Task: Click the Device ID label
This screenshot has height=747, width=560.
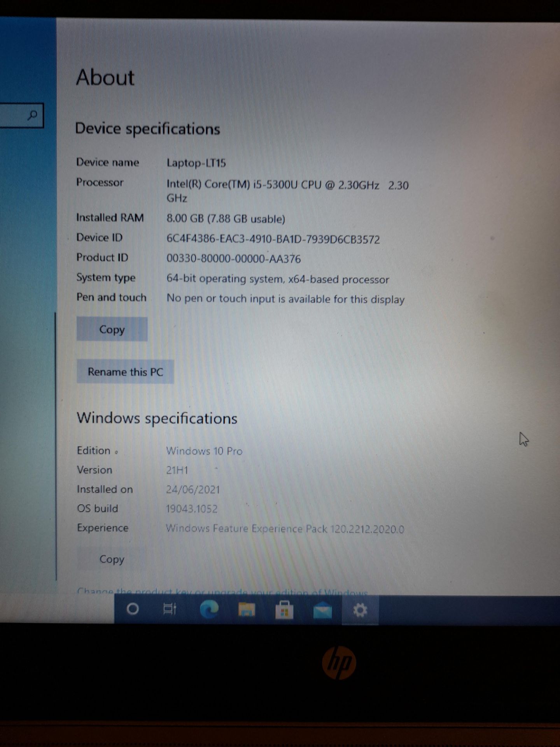Action: (99, 237)
